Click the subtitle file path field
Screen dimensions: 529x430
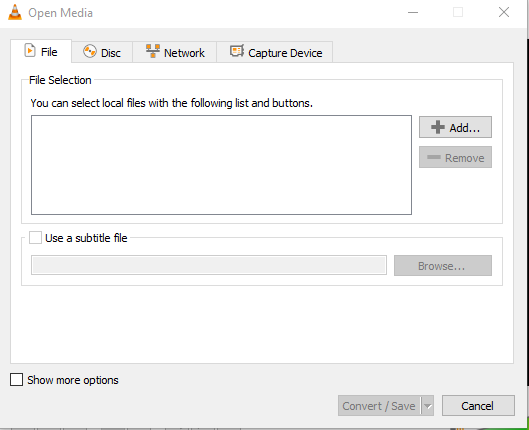point(209,265)
